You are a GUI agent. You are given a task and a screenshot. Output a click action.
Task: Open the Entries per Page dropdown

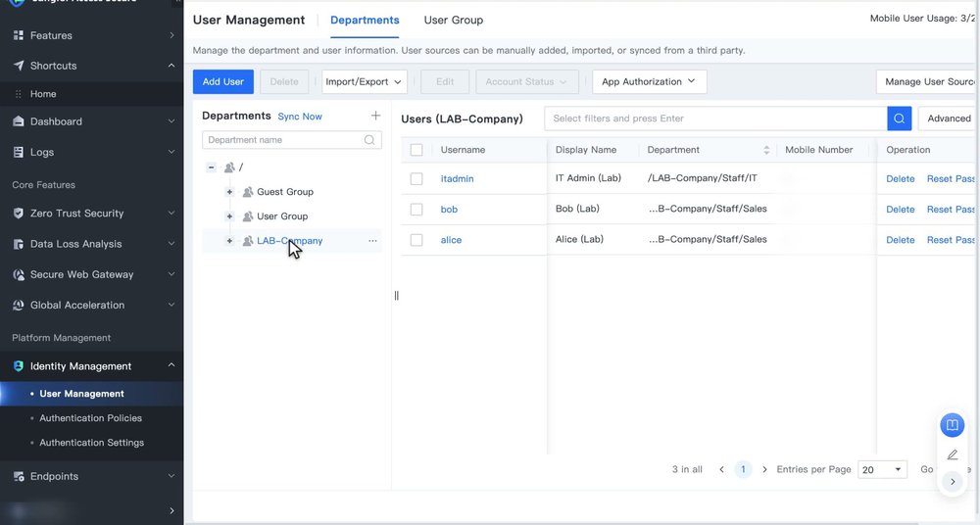pyautogui.click(x=882, y=469)
